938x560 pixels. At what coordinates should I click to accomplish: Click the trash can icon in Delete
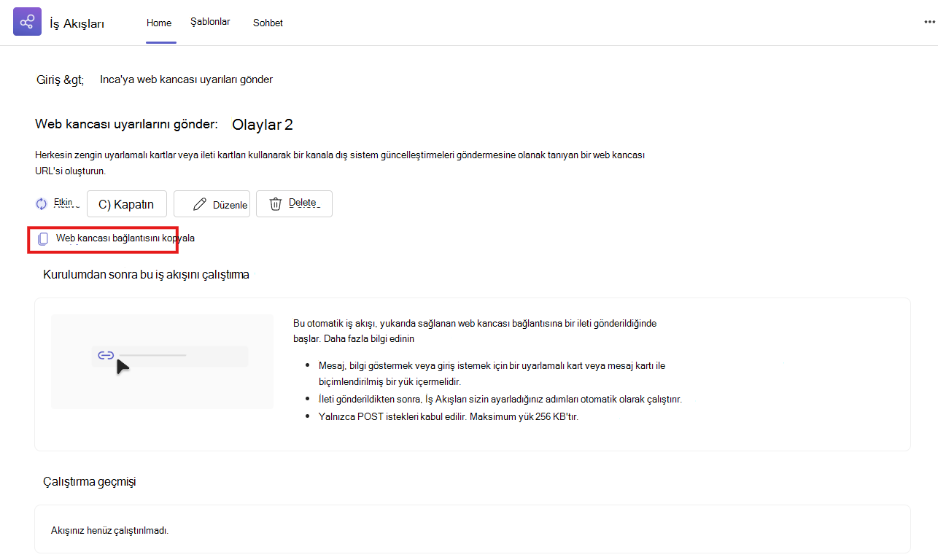(x=276, y=204)
